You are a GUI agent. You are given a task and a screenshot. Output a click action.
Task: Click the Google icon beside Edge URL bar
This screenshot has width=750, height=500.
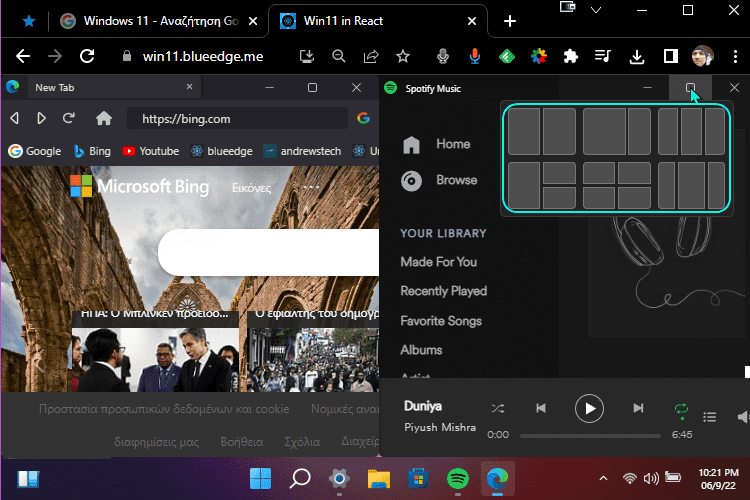point(363,118)
